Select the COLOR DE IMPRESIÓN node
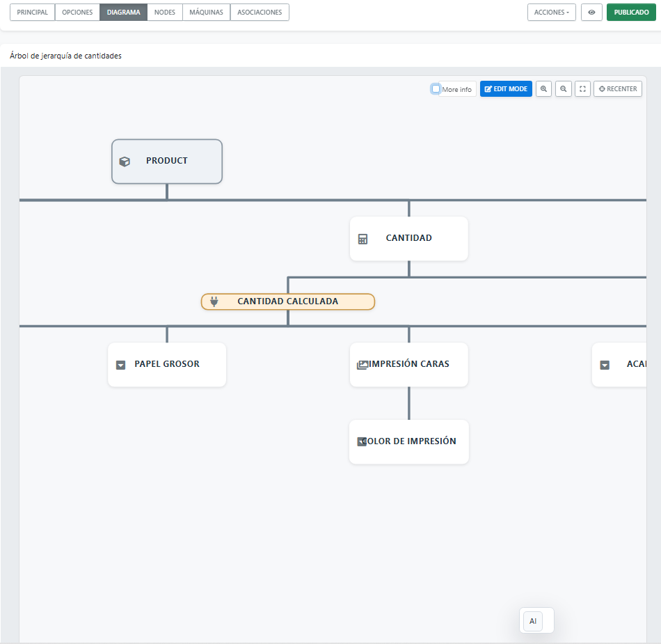 409,442
